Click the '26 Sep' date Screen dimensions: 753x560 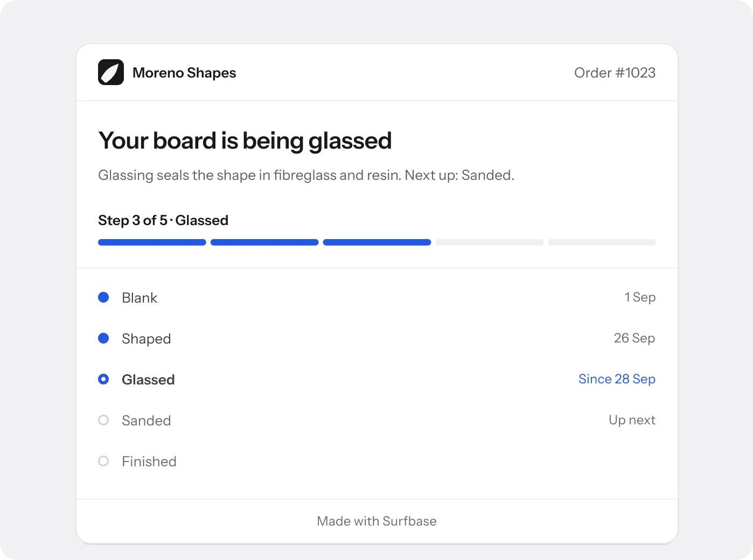click(635, 338)
